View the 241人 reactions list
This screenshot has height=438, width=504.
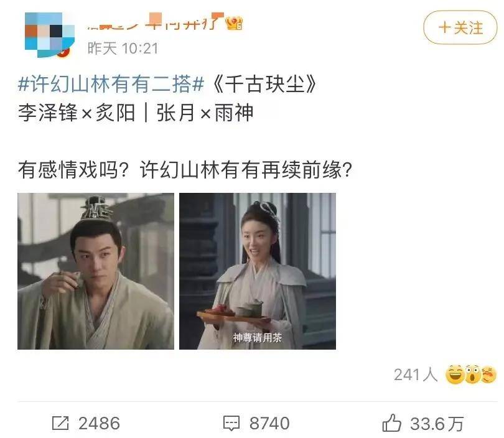click(x=416, y=375)
